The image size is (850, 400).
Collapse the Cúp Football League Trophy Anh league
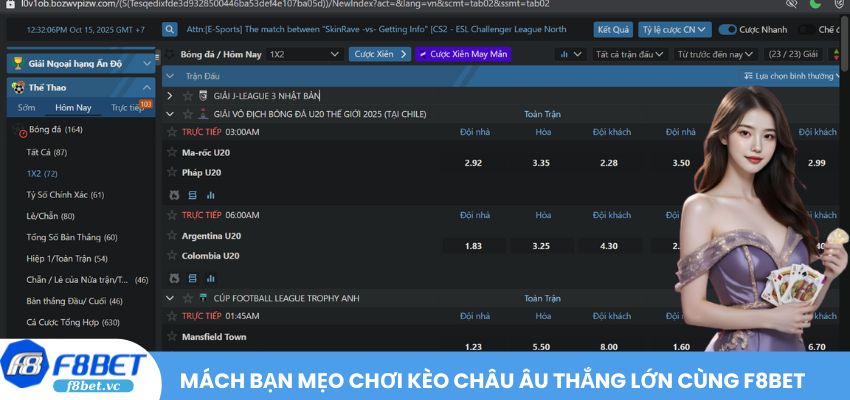click(170, 298)
